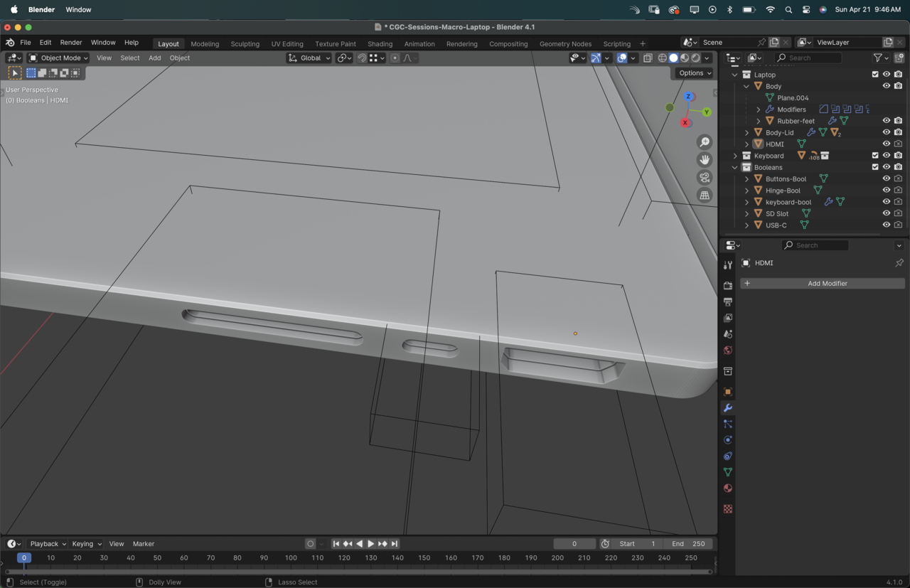Open the Render menu

(x=70, y=43)
